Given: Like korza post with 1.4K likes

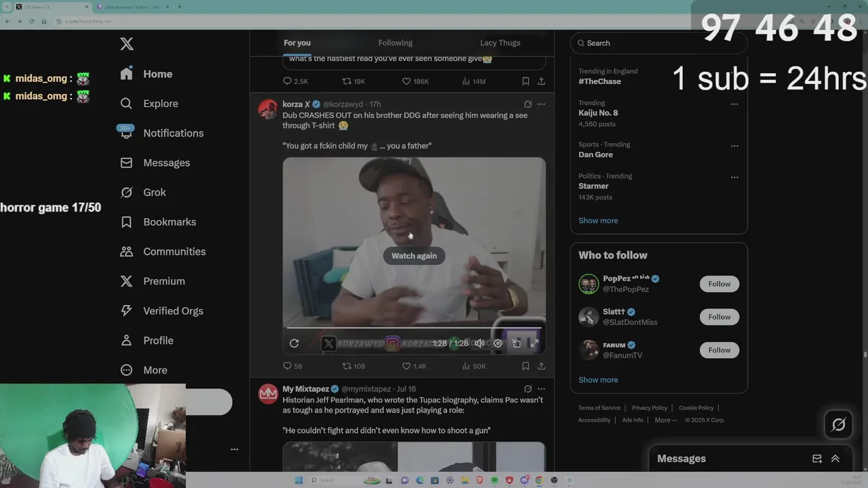Looking at the screenshot, I should (414, 366).
